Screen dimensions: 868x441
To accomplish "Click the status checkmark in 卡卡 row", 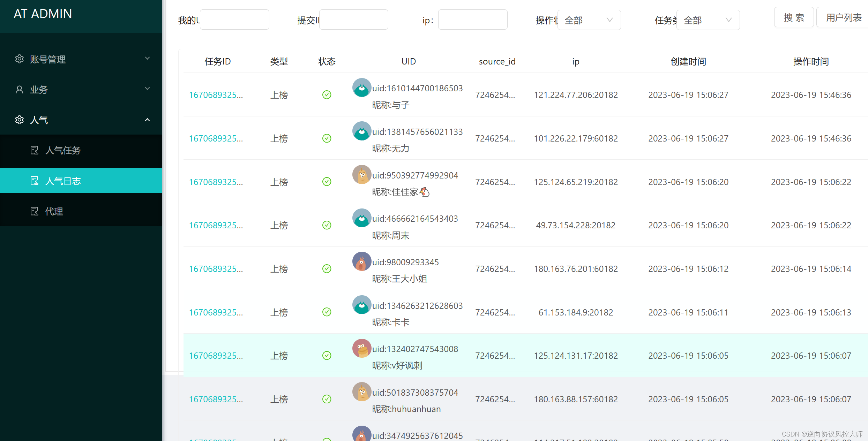I will (x=327, y=312).
